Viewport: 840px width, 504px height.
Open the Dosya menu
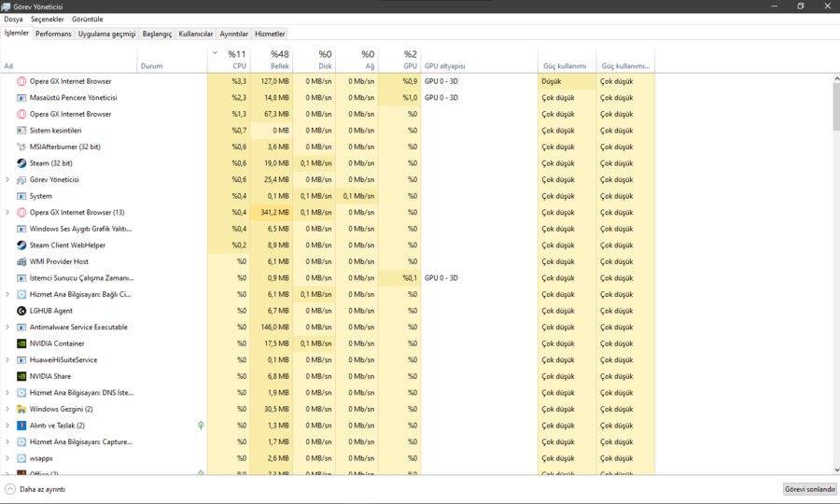pyautogui.click(x=13, y=20)
